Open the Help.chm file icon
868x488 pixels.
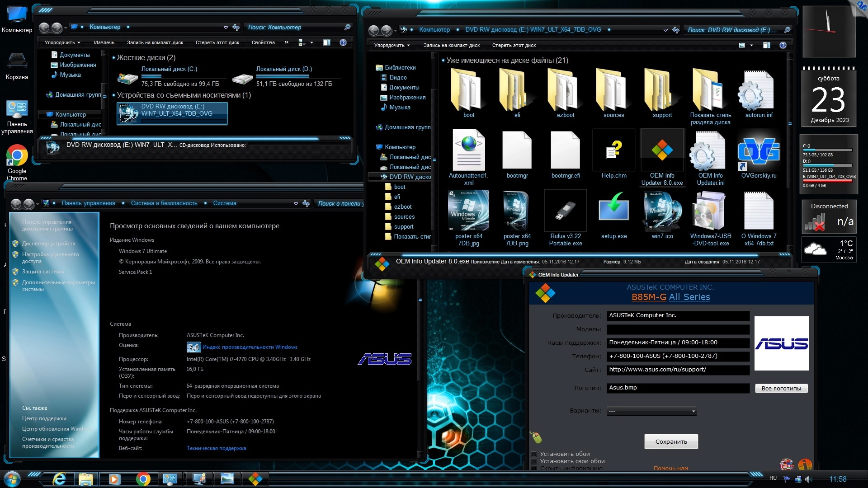click(613, 151)
